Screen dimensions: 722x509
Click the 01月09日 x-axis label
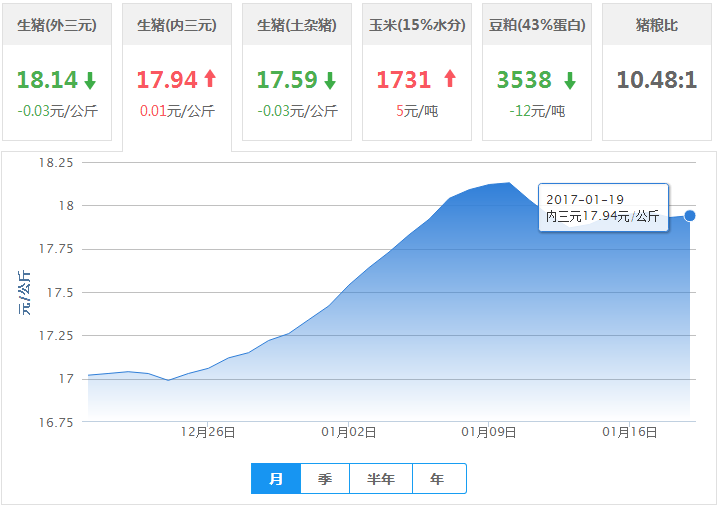(x=488, y=433)
